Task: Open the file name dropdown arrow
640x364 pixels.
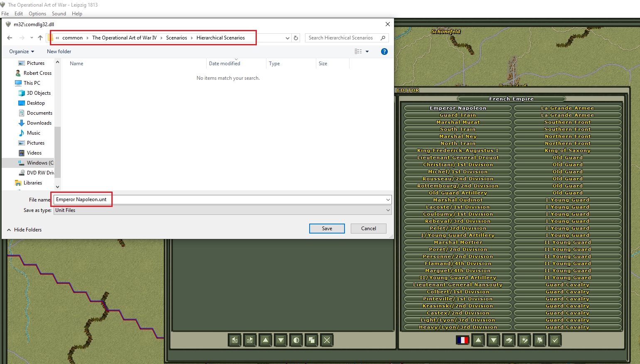Action: (388, 199)
